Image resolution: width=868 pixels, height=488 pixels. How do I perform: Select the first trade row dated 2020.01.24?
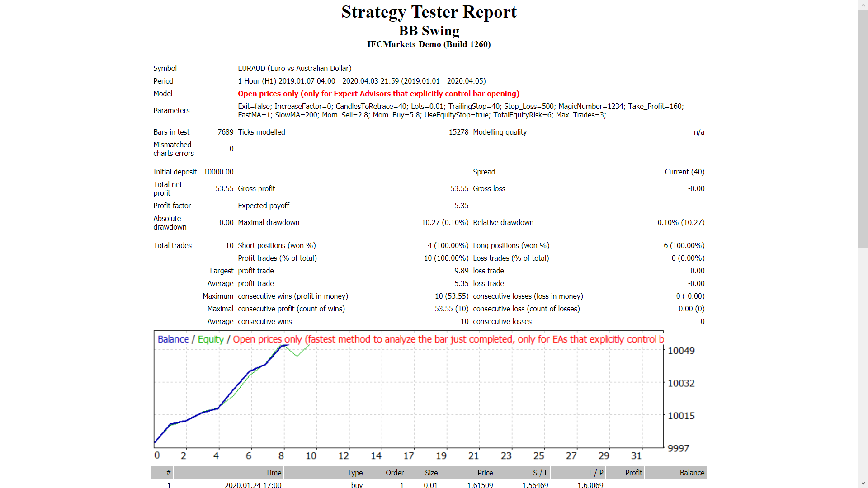pyautogui.click(x=253, y=485)
